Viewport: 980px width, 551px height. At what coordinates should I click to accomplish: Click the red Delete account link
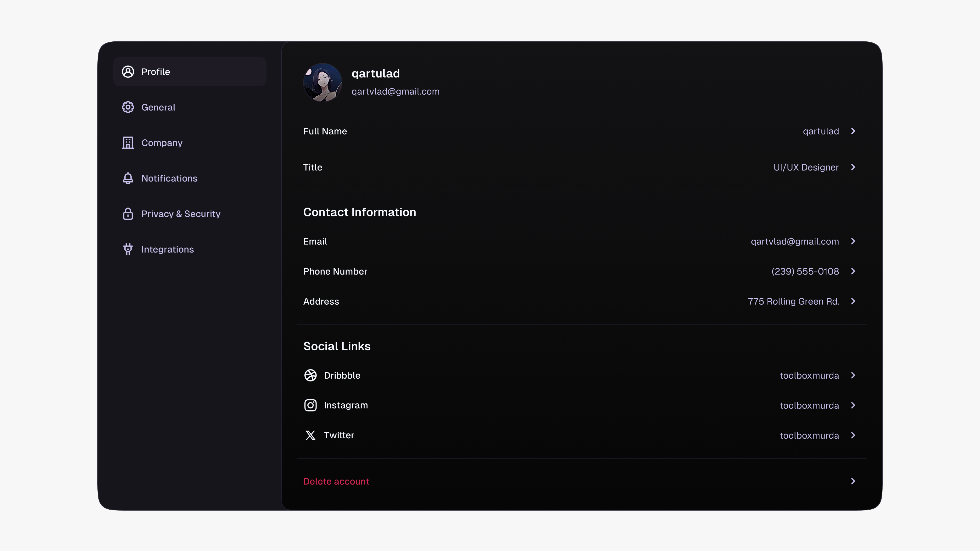[x=336, y=481]
